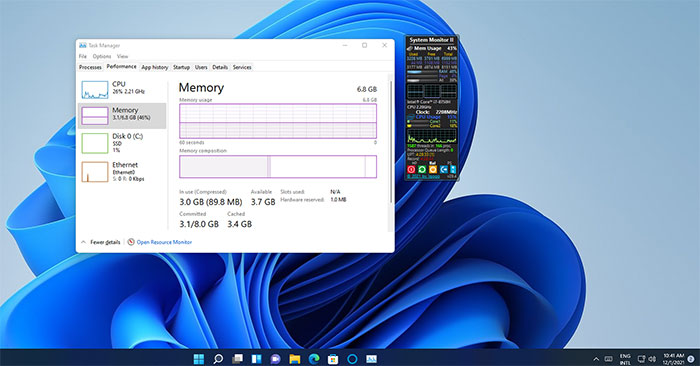Click the light-blue lock PC icon in System Monitor II

pos(453,169)
